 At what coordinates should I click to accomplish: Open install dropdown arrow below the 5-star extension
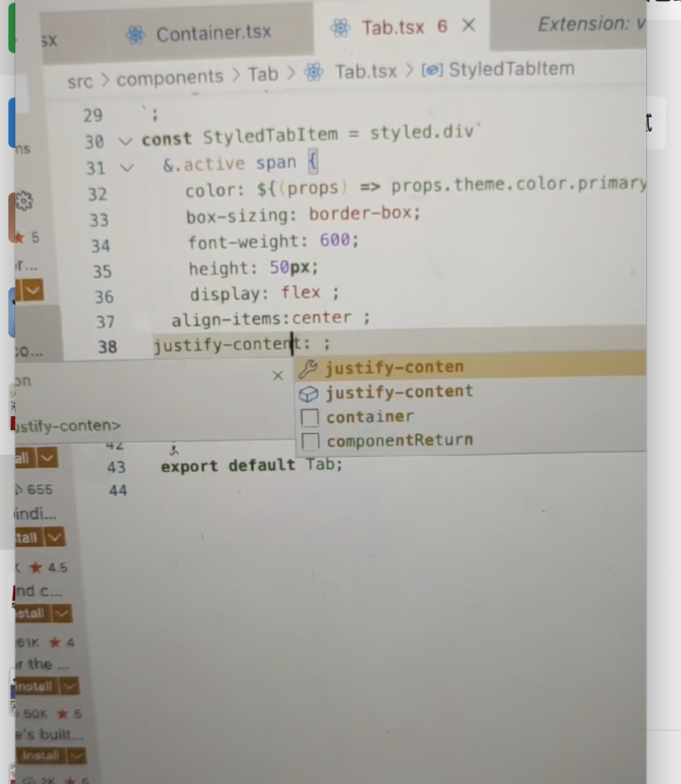tap(33, 290)
